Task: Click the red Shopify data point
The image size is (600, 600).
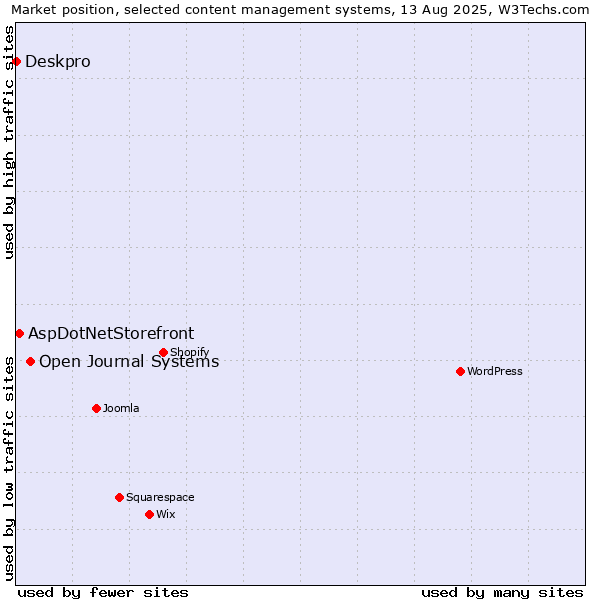Action: point(163,352)
